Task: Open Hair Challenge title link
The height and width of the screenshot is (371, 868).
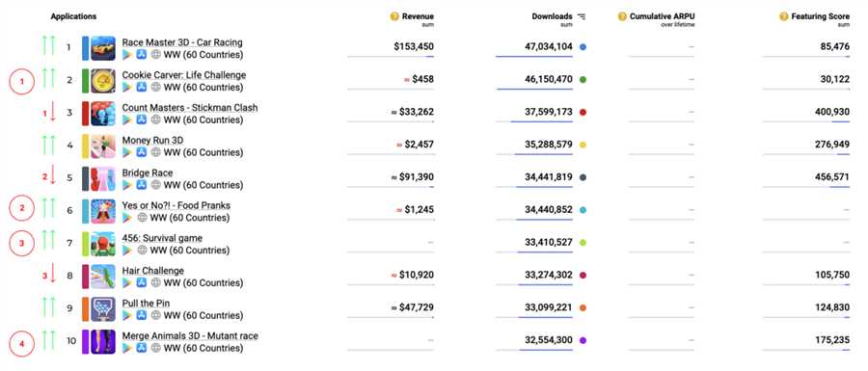Action: [152, 271]
